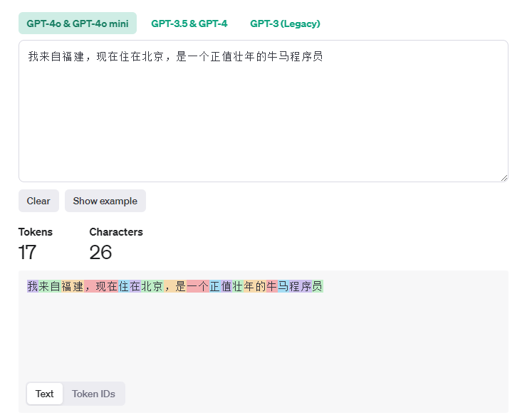Click inside the text input area
532x420 pixels.
pos(263,114)
